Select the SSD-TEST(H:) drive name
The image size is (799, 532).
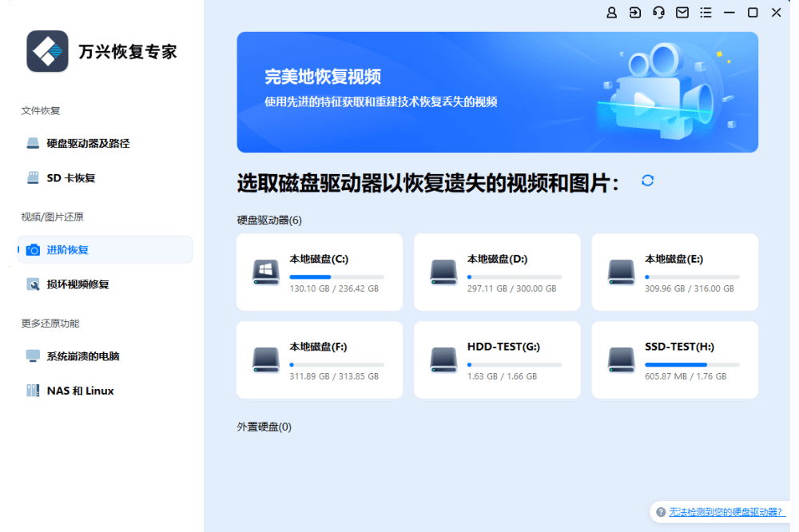(680, 347)
